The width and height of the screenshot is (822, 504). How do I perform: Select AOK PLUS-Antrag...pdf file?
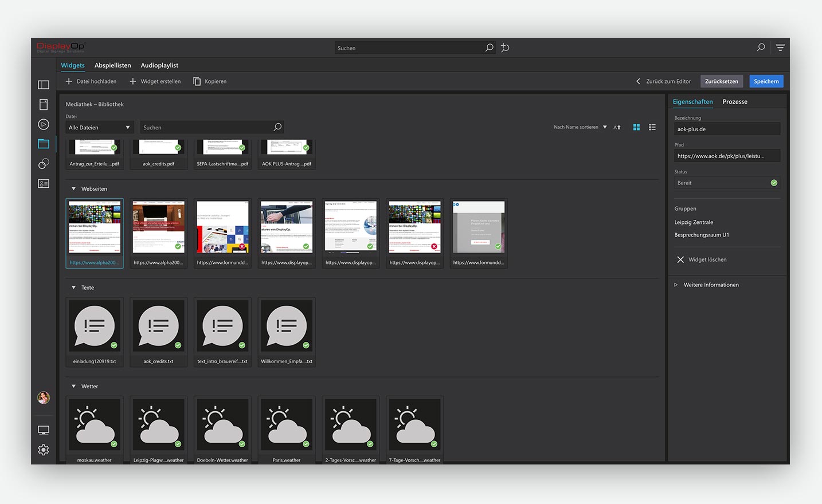(287, 153)
